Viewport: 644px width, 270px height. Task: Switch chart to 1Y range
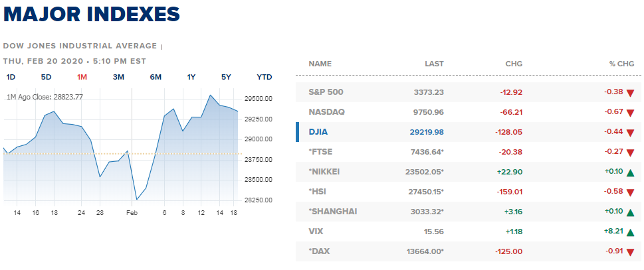191,77
